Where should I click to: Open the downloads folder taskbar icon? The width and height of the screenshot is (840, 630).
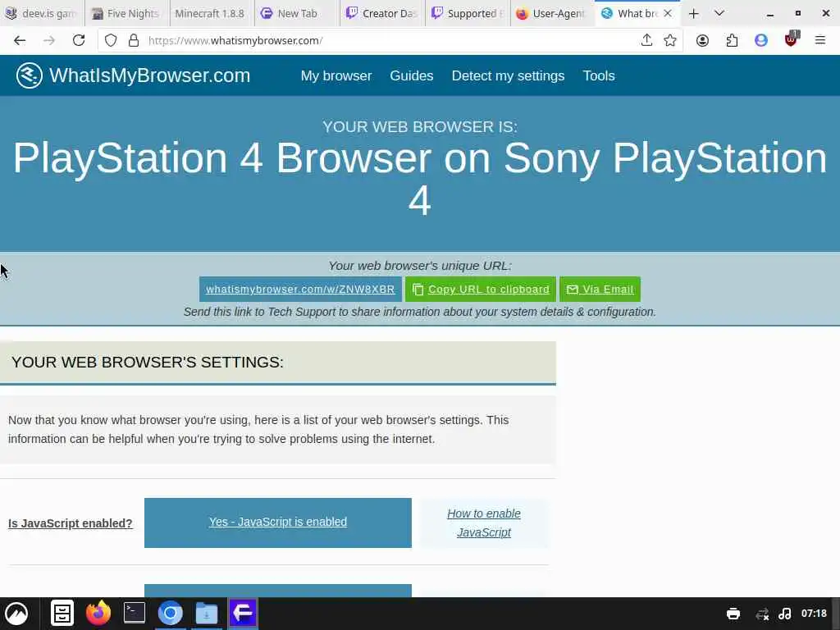206,614
